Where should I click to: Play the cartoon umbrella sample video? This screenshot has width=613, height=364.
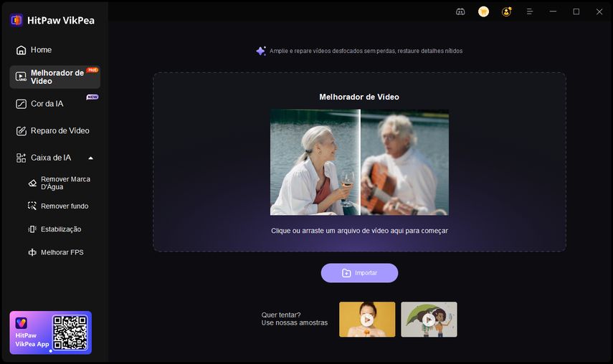tap(429, 320)
